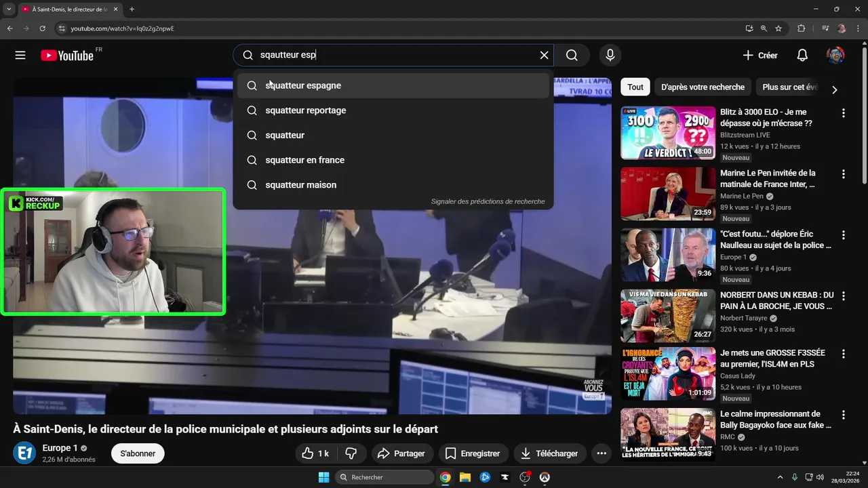Click the install app icon in address bar
This screenshot has width=868, height=488.
pyautogui.click(x=749, y=28)
